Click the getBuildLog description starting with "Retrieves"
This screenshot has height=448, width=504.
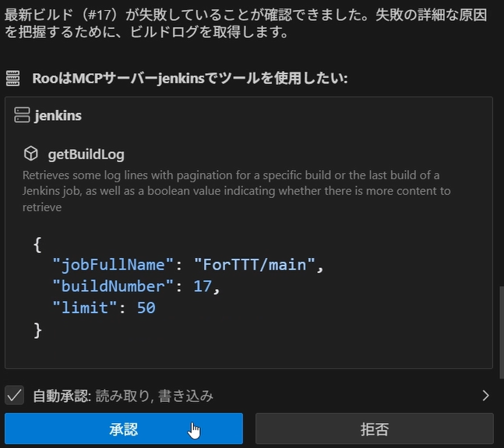(x=234, y=191)
